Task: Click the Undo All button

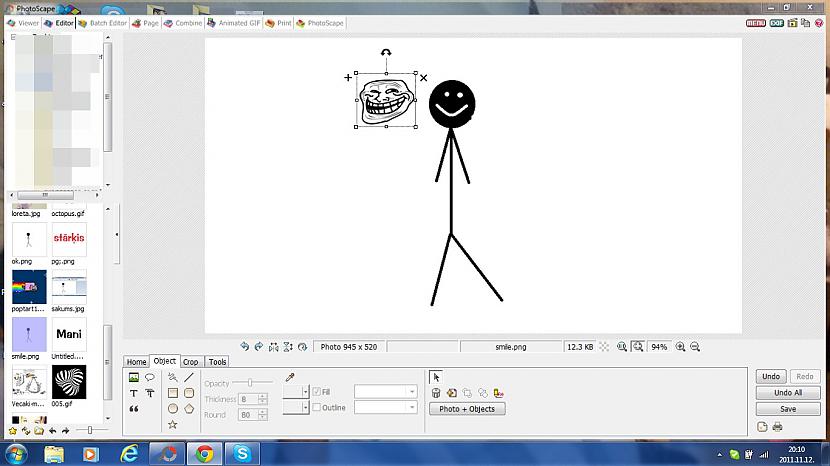Action: click(788, 392)
